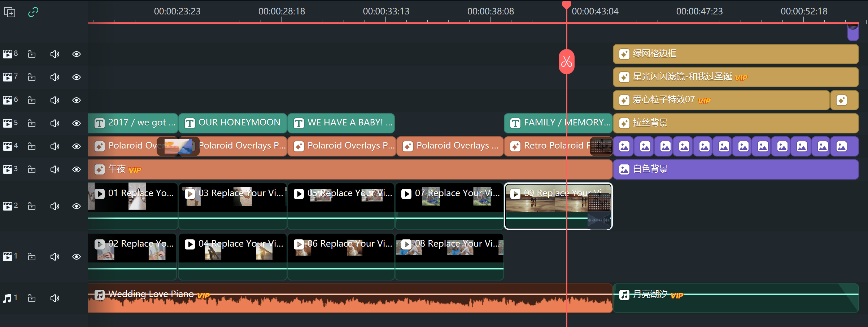
Task: Hide video track 2
Action: [77, 206]
